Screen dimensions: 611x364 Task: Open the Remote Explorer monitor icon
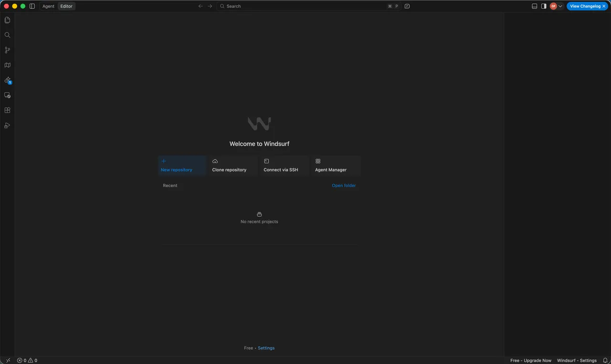7,95
